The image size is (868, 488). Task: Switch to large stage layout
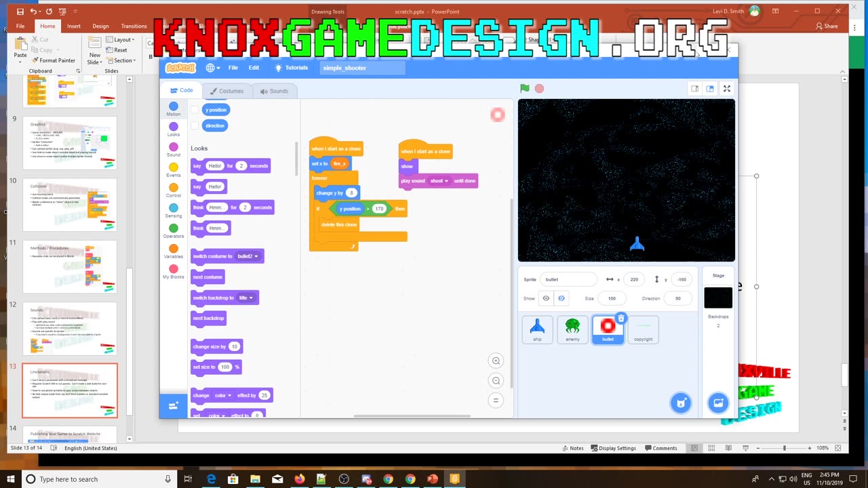coord(710,89)
